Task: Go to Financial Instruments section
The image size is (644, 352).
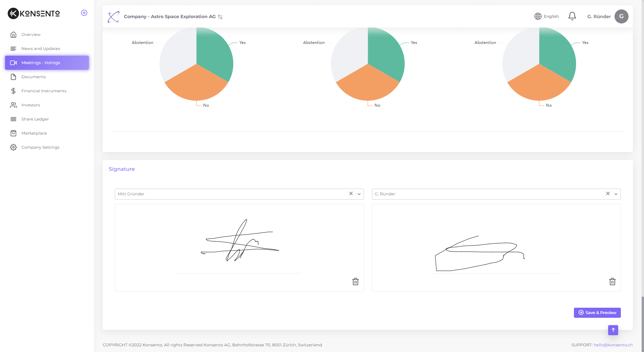Action: tap(44, 91)
